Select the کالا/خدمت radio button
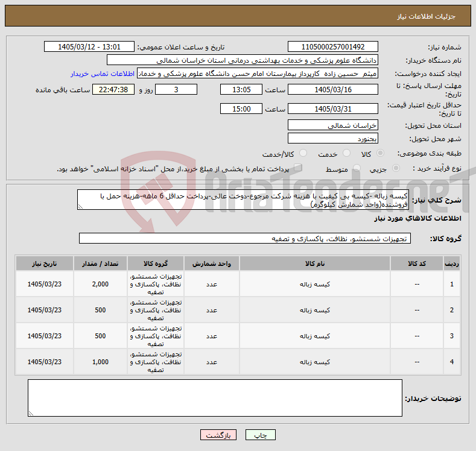The image size is (476, 451). point(303,153)
